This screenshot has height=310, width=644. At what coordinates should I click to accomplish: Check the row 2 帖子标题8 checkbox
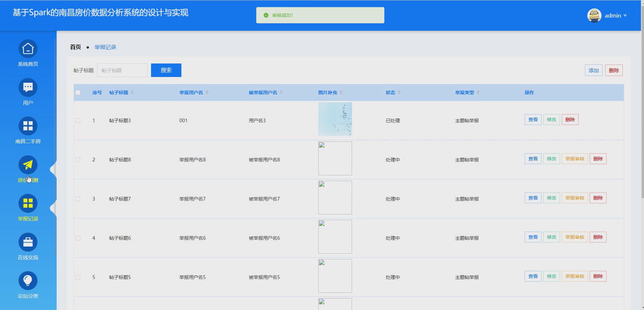click(78, 160)
